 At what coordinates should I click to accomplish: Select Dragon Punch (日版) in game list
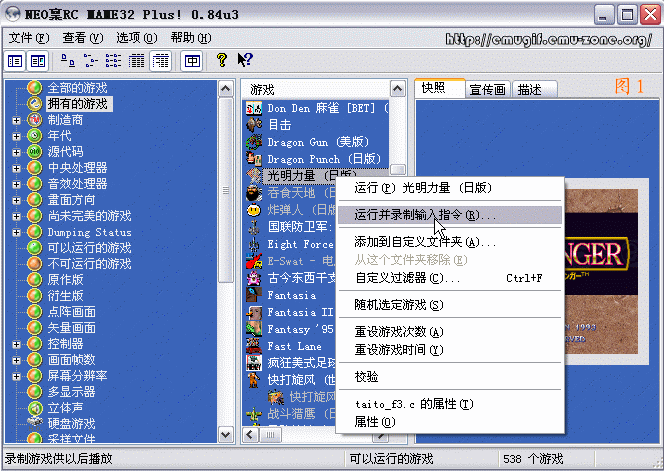click(324, 159)
